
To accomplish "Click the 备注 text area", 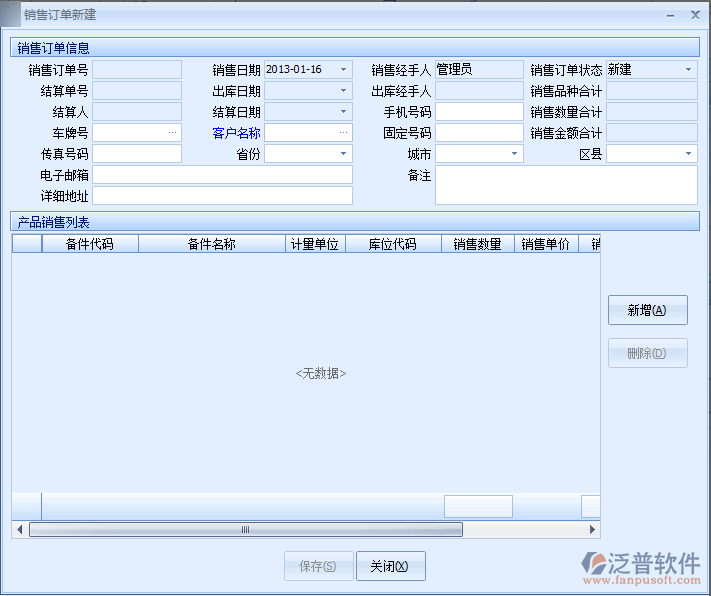I will [566, 185].
